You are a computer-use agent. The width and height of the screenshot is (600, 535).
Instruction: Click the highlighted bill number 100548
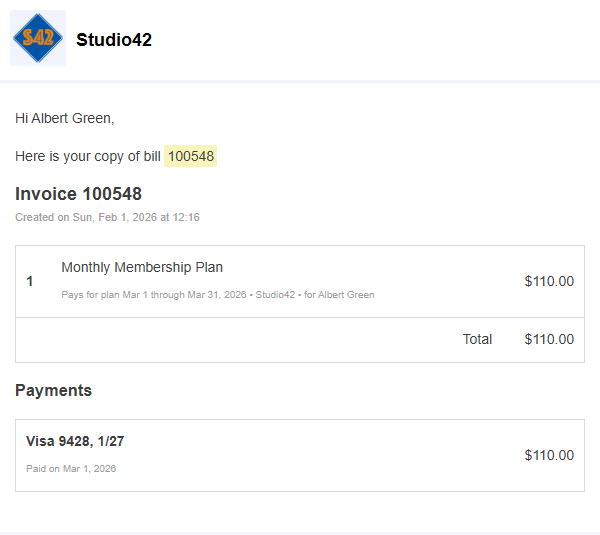[x=190, y=156]
